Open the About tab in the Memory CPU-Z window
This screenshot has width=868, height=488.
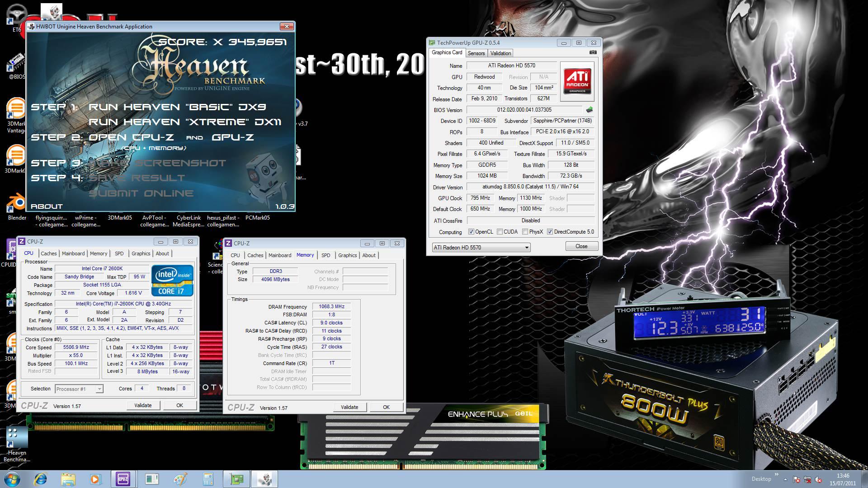coord(369,255)
